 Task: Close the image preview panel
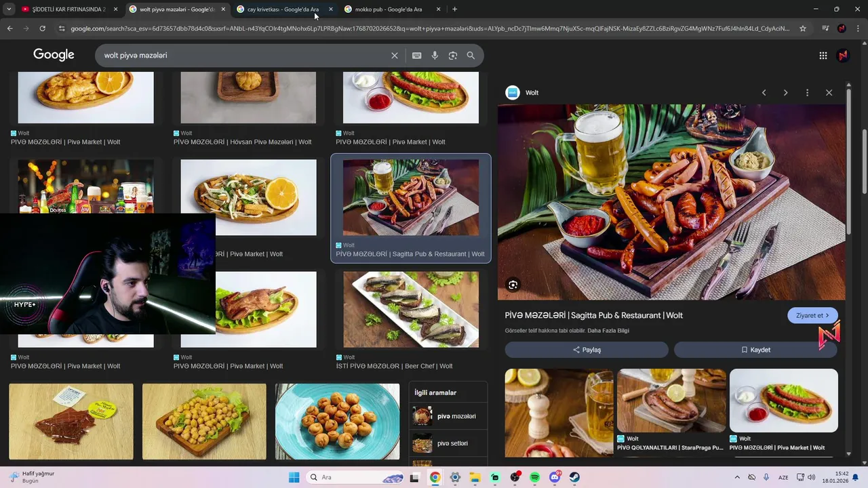(x=829, y=93)
